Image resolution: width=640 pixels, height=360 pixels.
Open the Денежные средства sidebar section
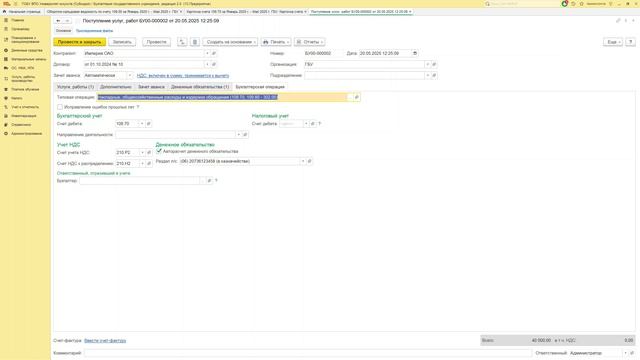pyautogui.click(x=27, y=51)
